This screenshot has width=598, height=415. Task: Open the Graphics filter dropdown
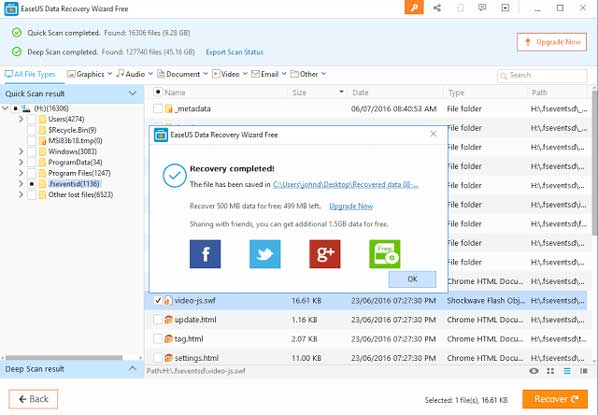90,74
